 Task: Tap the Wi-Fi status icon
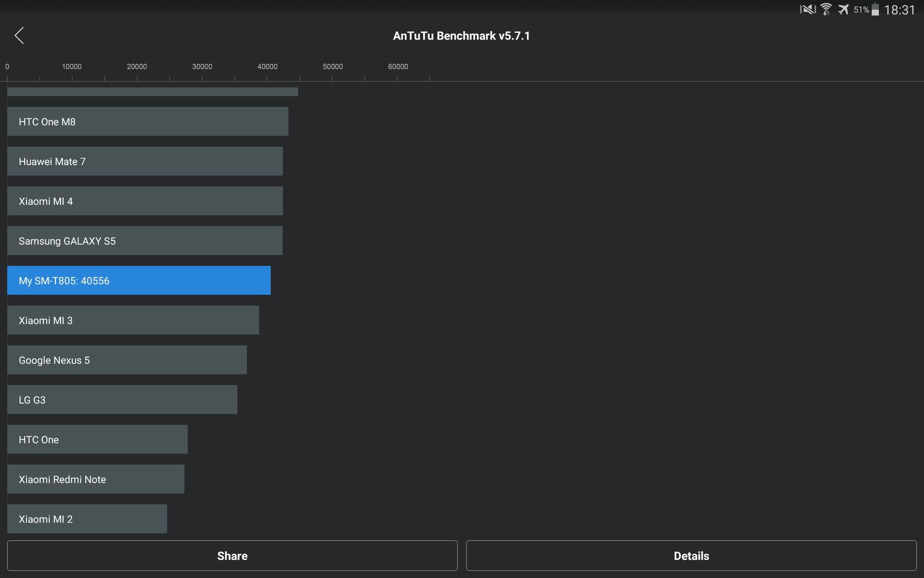[x=826, y=10]
